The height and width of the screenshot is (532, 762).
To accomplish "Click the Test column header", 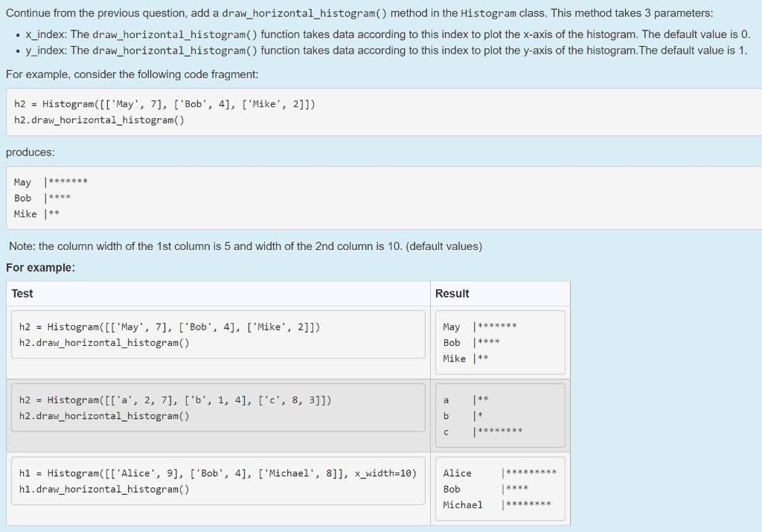I will pyautogui.click(x=22, y=293).
